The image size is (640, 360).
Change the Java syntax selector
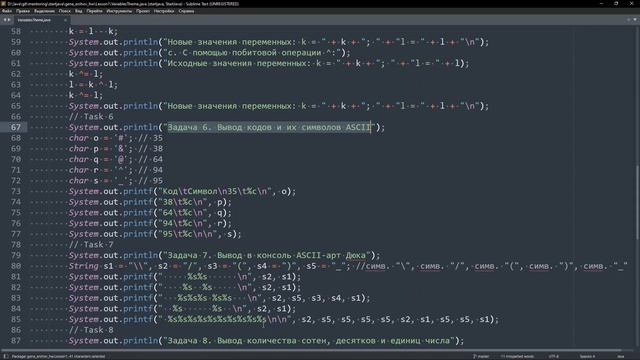621,356
